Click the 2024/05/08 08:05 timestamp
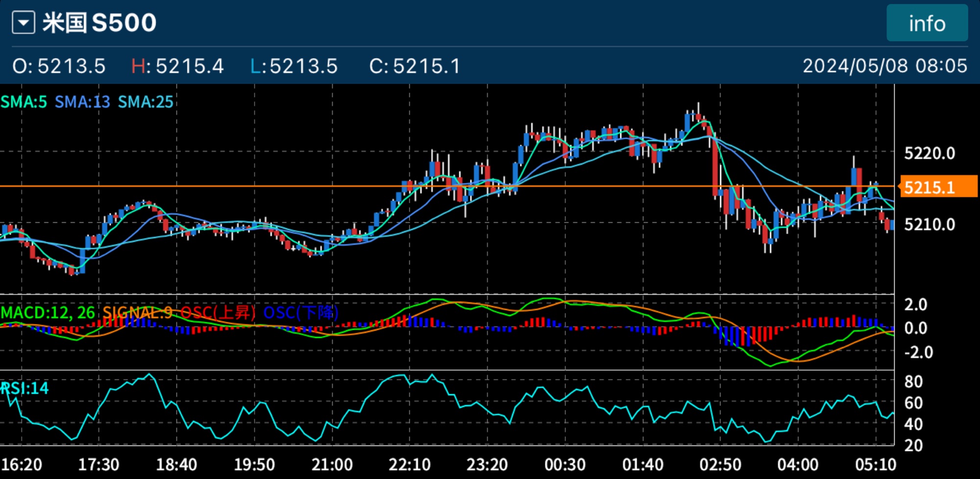Viewport: 980px width, 479px height. 884,66
